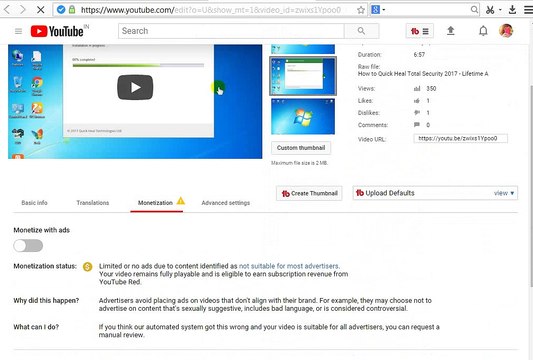Select the installer window thumbnail option
This screenshot has height=360, width=533.
click(x=303, y=76)
